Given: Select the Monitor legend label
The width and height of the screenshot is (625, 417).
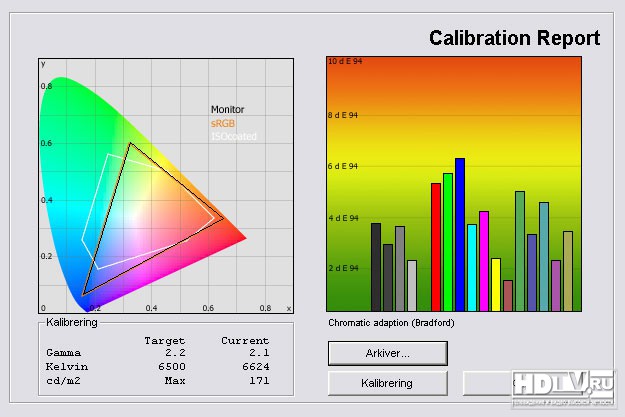Looking at the screenshot, I should coord(227,109).
